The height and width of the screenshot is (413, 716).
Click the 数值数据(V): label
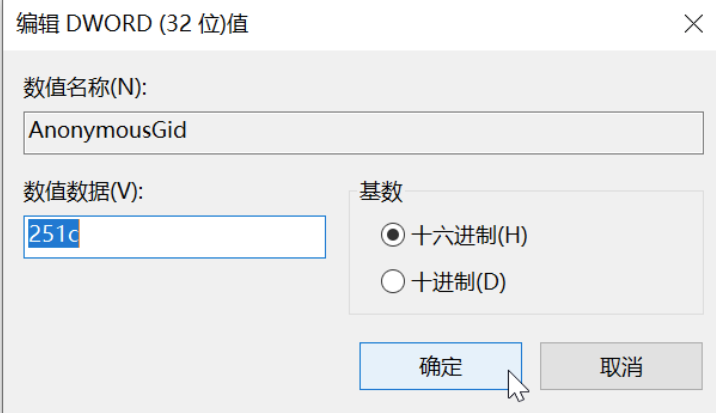(83, 192)
